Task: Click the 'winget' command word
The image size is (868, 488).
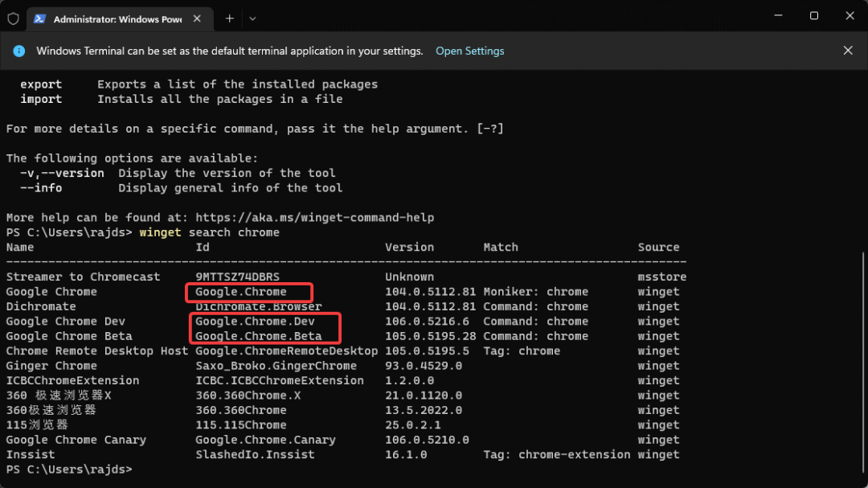Action: coord(160,232)
